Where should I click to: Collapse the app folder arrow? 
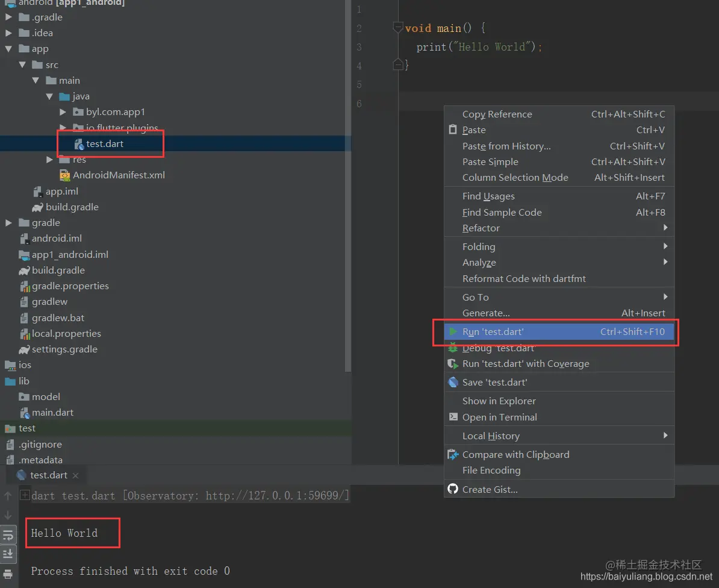8,49
